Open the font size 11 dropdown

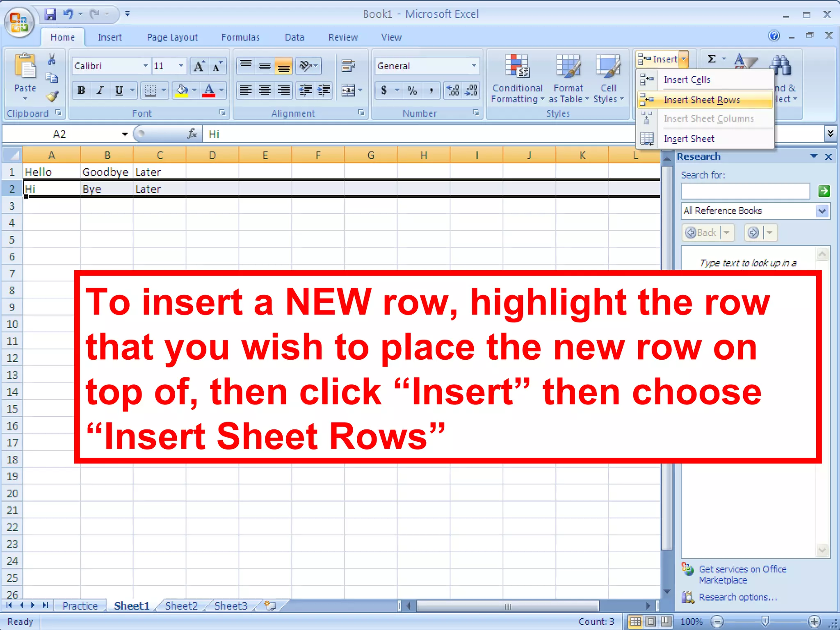click(x=181, y=66)
